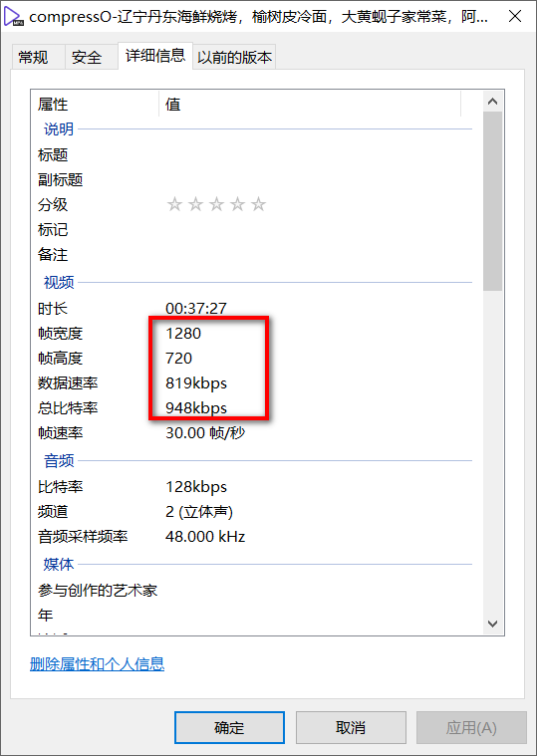Select the 时长 value 00:37:27
The width and height of the screenshot is (537, 756).
196,308
